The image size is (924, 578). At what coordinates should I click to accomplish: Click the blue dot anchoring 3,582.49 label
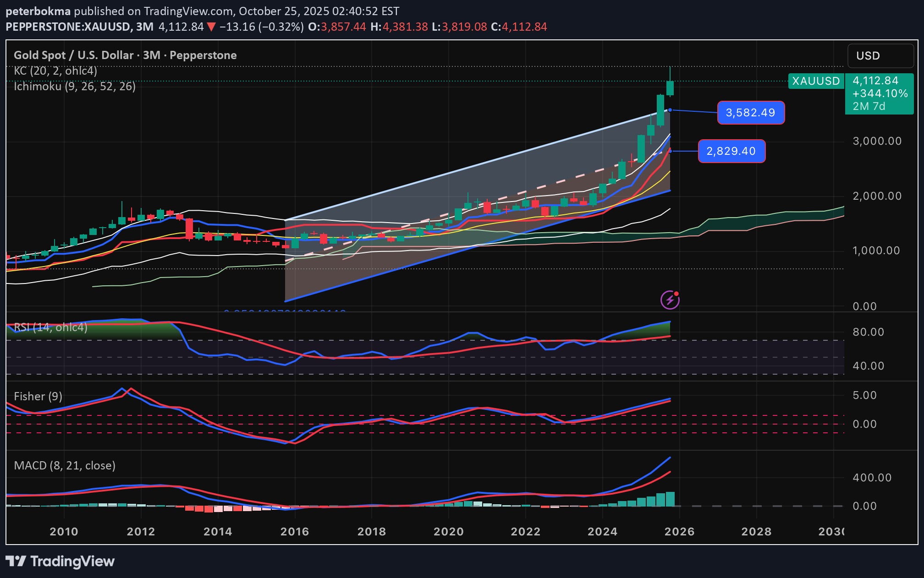(x=670, y=110)
